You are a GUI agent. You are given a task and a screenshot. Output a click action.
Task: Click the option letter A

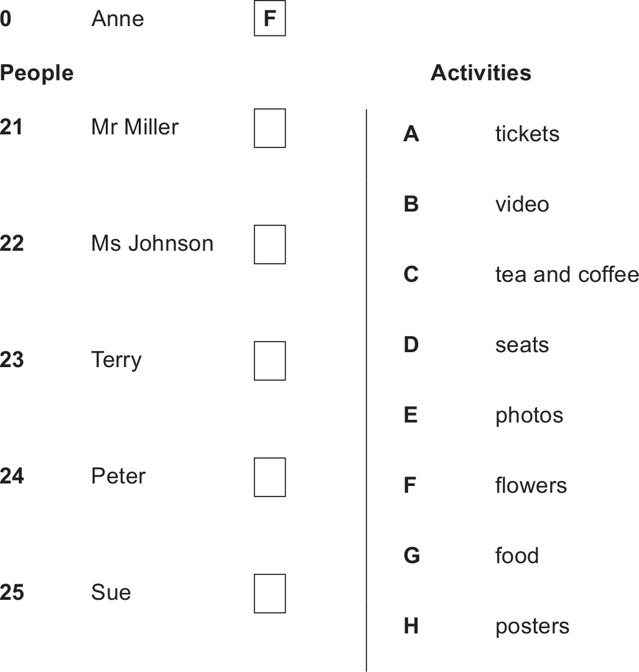pos(411,134)
